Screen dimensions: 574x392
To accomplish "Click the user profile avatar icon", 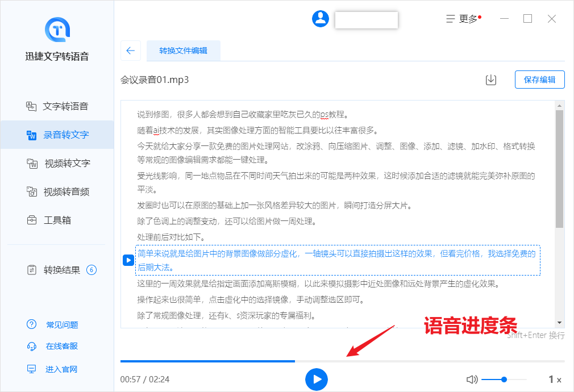I will (320, 18).
